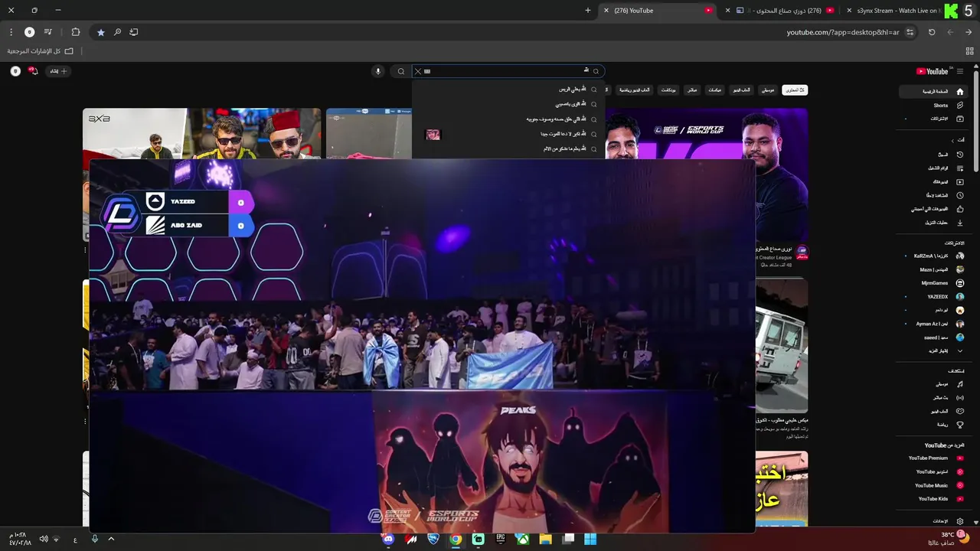
Task: Go to Home in YouTube sidebar
Action: (x=933, y=91)
